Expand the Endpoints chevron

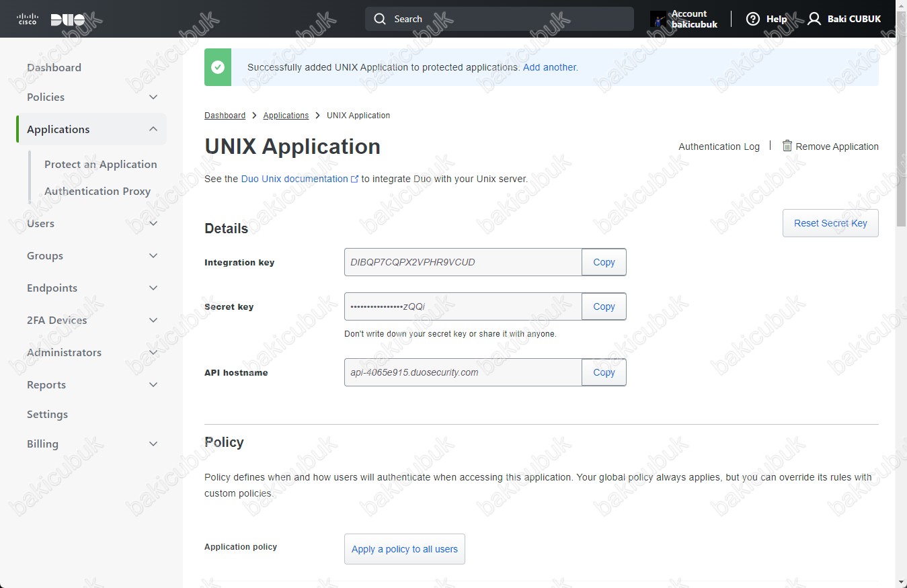tap(153, 288)
